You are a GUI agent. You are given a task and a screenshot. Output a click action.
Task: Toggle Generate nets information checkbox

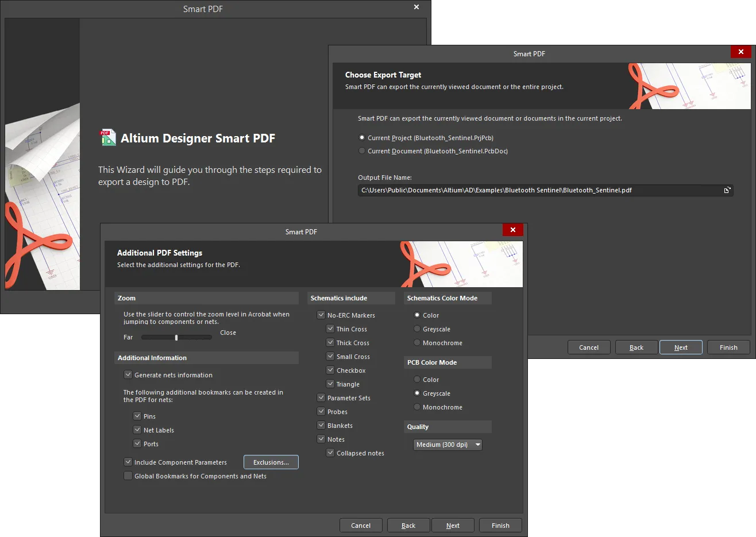point(128,374)
